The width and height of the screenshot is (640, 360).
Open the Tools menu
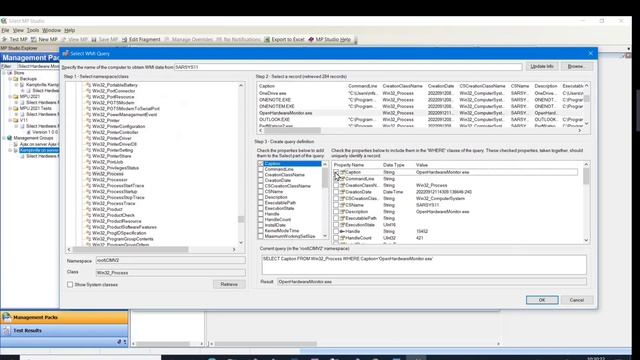[x=33, y=30]
